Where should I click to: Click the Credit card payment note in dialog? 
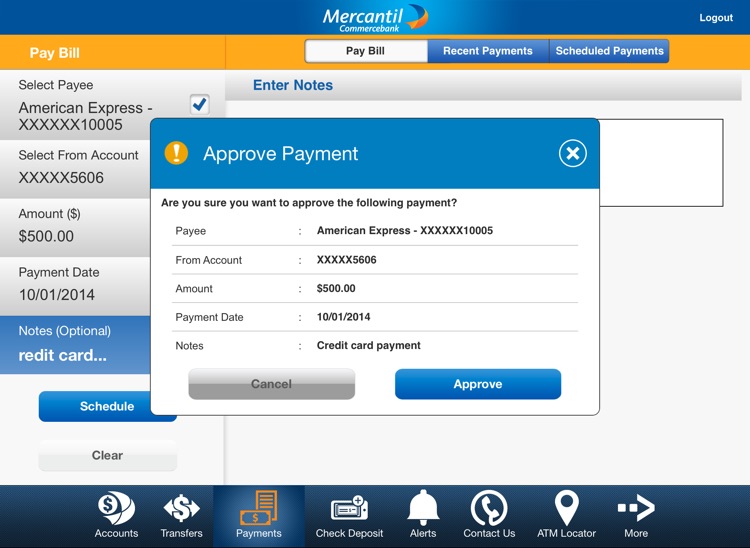click(x=368, y=345)
